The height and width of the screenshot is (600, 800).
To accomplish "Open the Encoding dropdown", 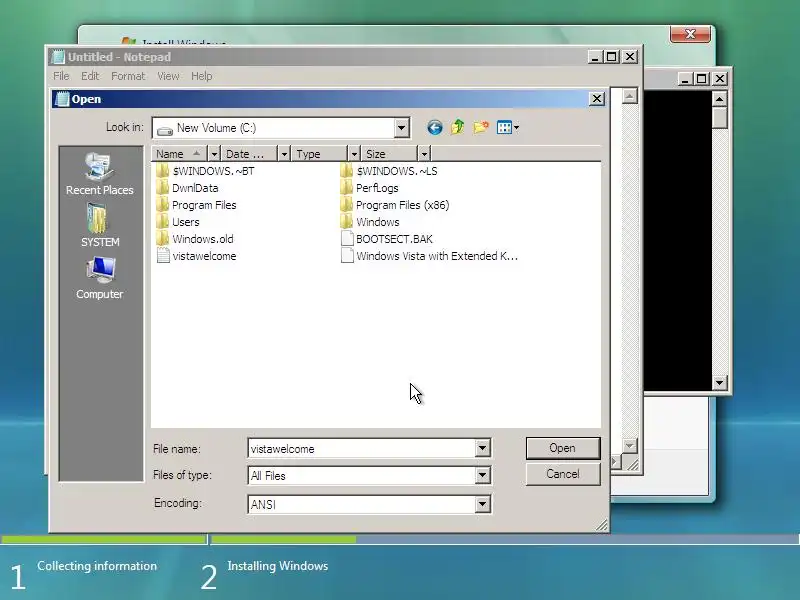I will pos(482,504).
